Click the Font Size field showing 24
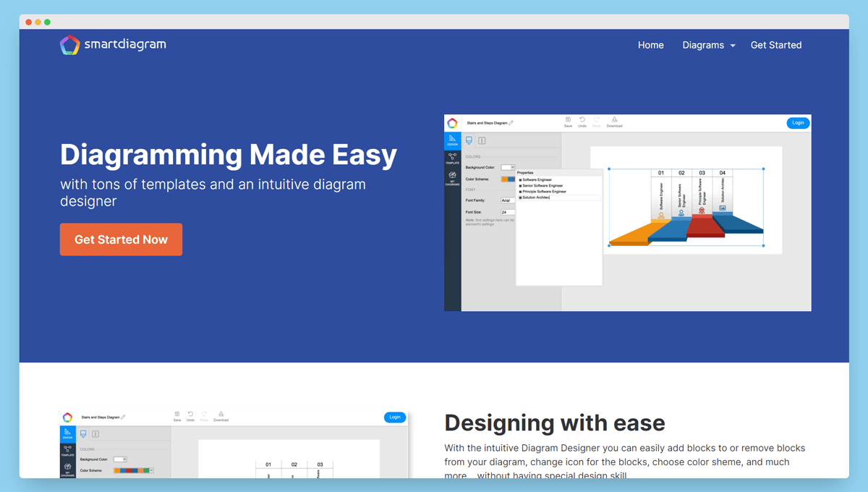Image resolution: width=868 pixels, height=492 pixels. (x=508, y=212)
